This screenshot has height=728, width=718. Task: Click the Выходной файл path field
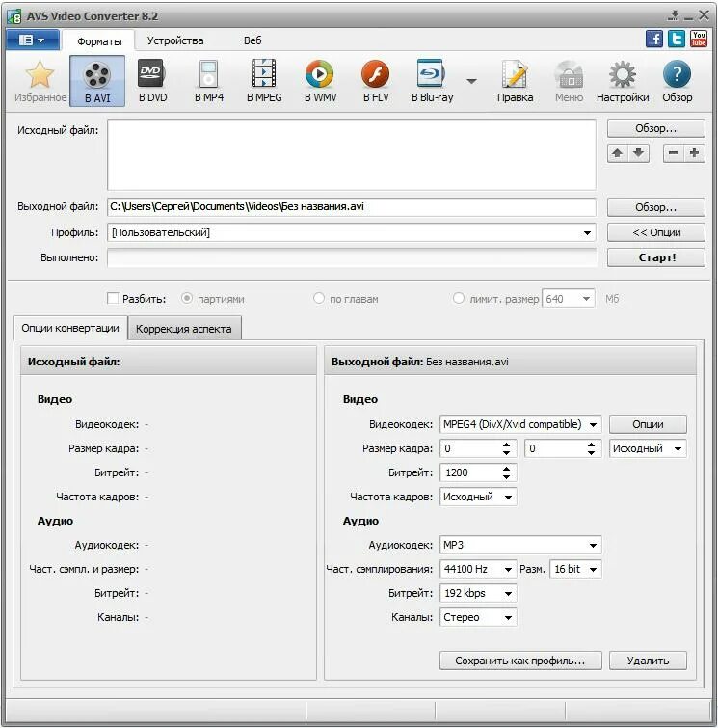(x=352, y=207)
